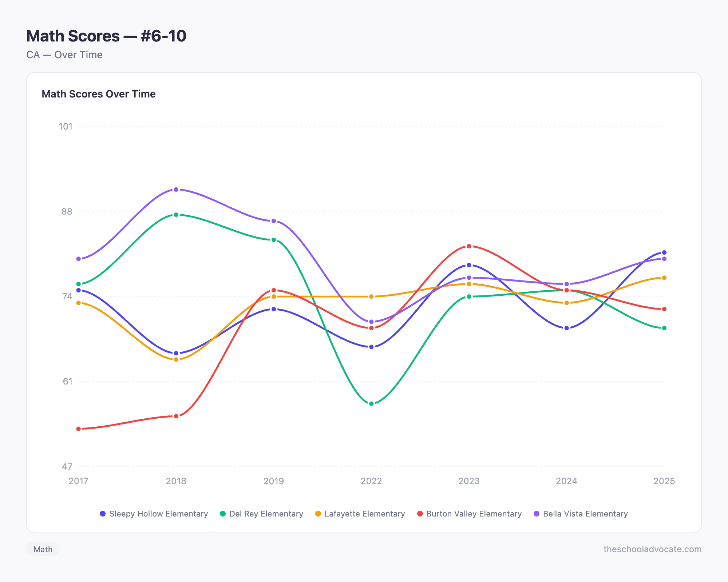
Task: Click Sleepy Hollow's 2025 data point
Action: coord(664,252)
